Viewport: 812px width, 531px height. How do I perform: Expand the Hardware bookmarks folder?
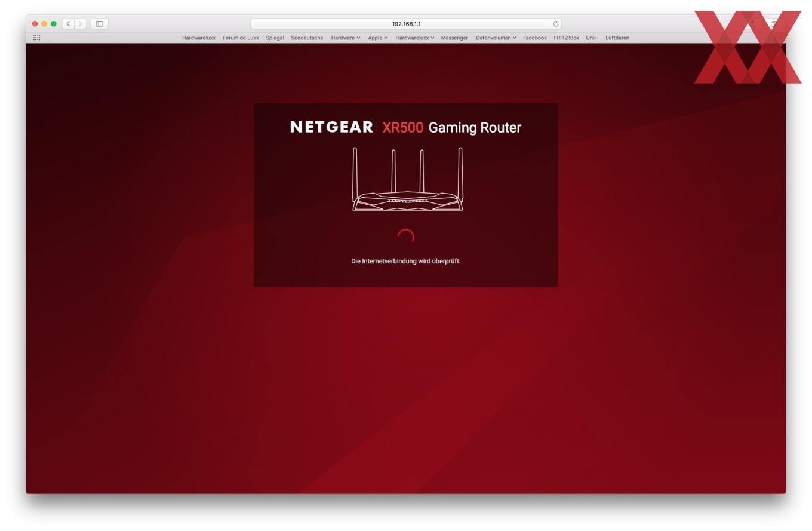pyautogui.click(x=346, y=38)
